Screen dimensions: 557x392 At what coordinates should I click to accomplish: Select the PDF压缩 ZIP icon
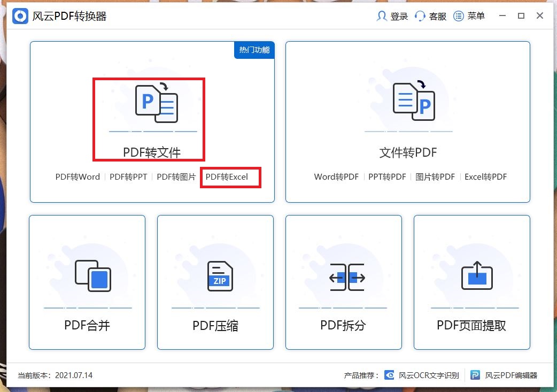coord(220,276)
